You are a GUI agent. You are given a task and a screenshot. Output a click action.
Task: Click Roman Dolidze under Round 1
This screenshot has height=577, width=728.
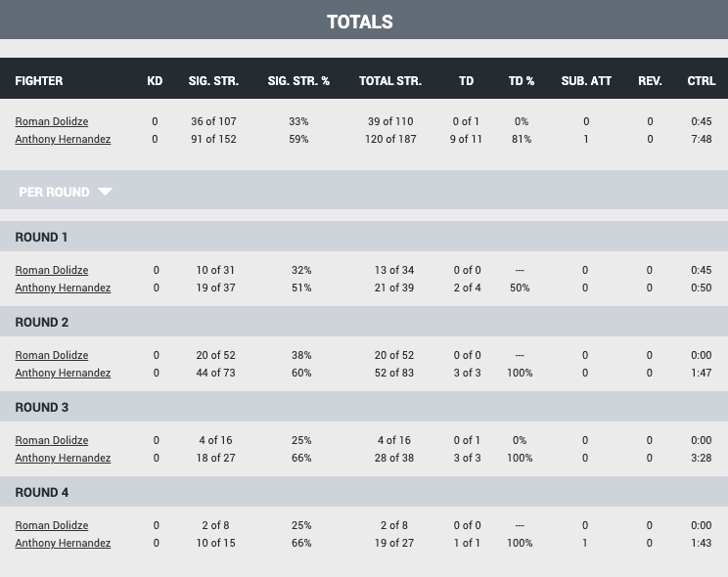coord(52,270)
